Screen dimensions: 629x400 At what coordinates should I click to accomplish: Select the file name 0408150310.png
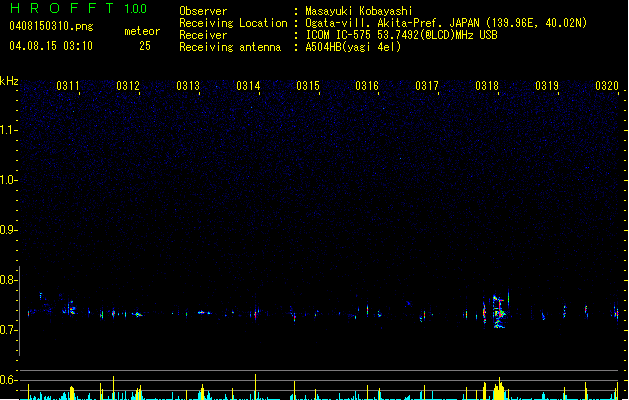(x=51, y=26)
